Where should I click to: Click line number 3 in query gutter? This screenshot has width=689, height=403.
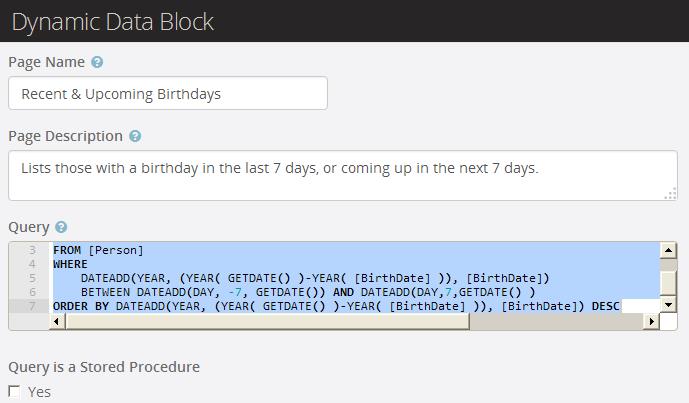[x=32, y=250]
